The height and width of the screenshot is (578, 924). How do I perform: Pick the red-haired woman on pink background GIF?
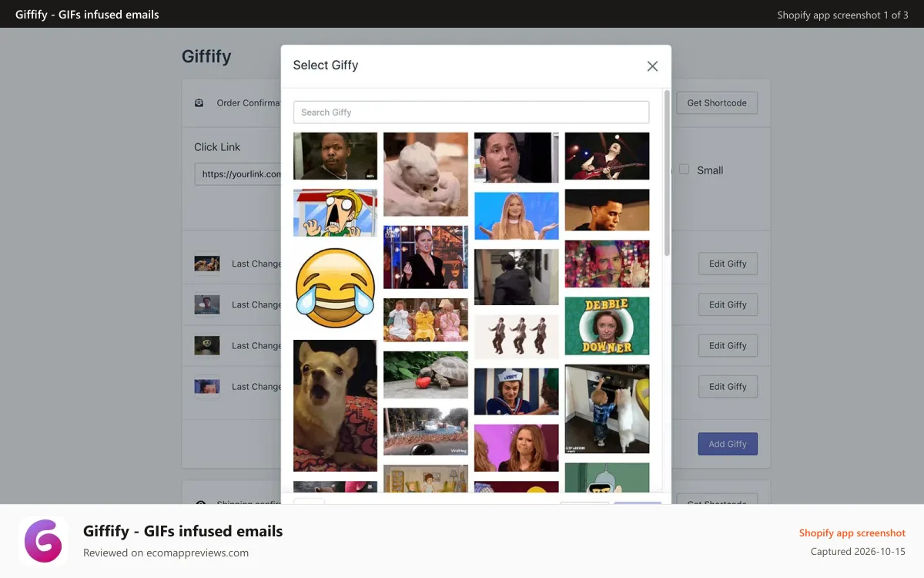[517, 448]
